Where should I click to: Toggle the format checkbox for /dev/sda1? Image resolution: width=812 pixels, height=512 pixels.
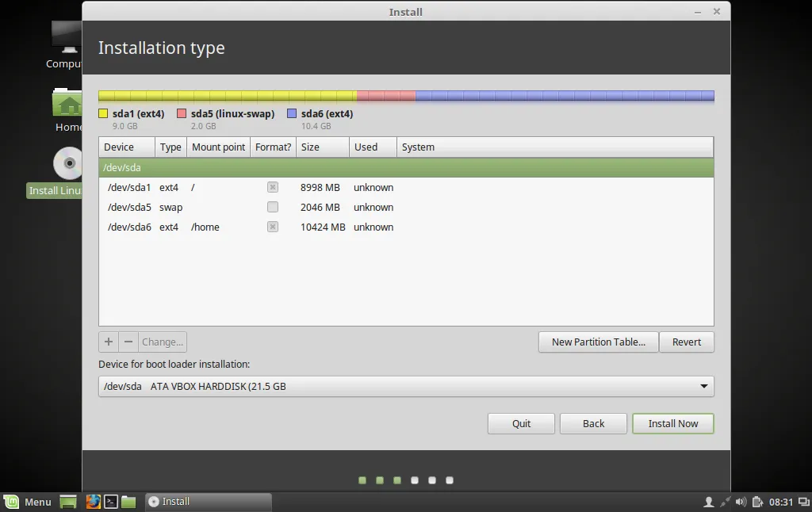(x=273, y=187)
